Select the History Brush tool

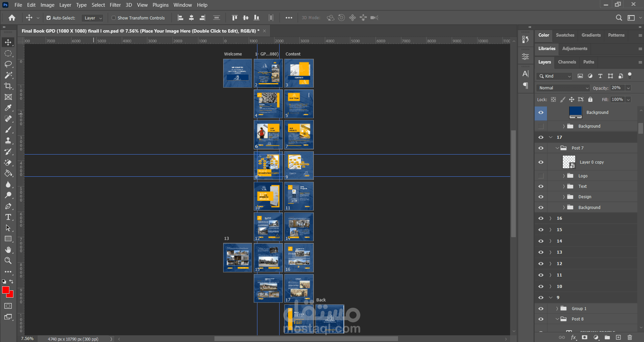pyautogui.click(x=8, y=152)
